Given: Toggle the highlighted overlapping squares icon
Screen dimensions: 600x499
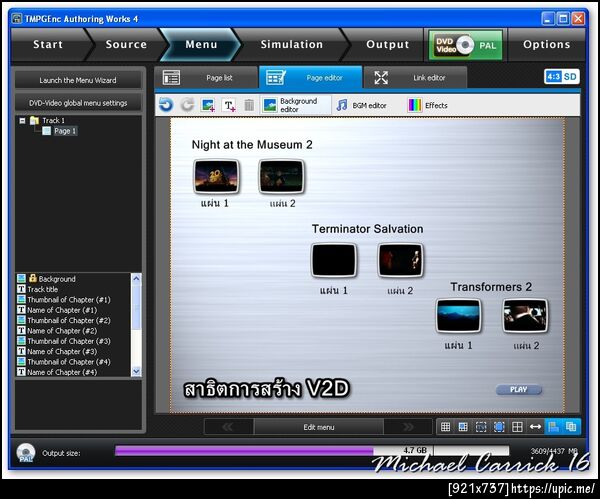Looking at the screenshot, I should click(x=571, y=427).
